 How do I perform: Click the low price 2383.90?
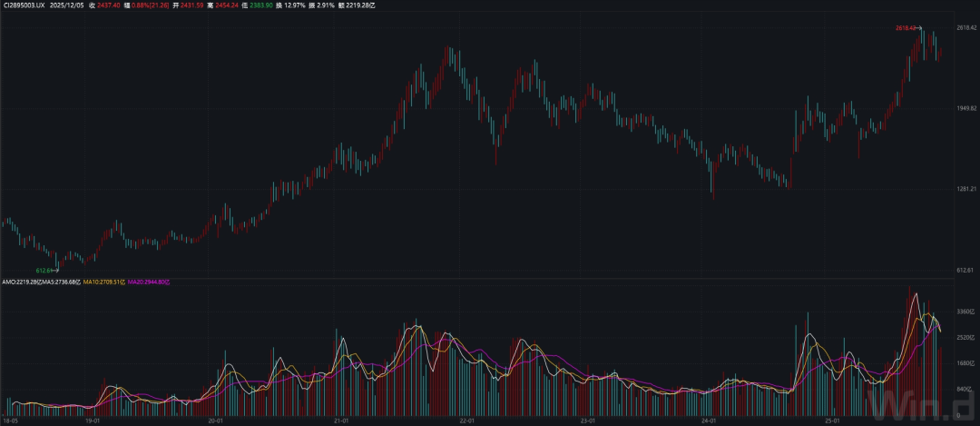(262, 5)
